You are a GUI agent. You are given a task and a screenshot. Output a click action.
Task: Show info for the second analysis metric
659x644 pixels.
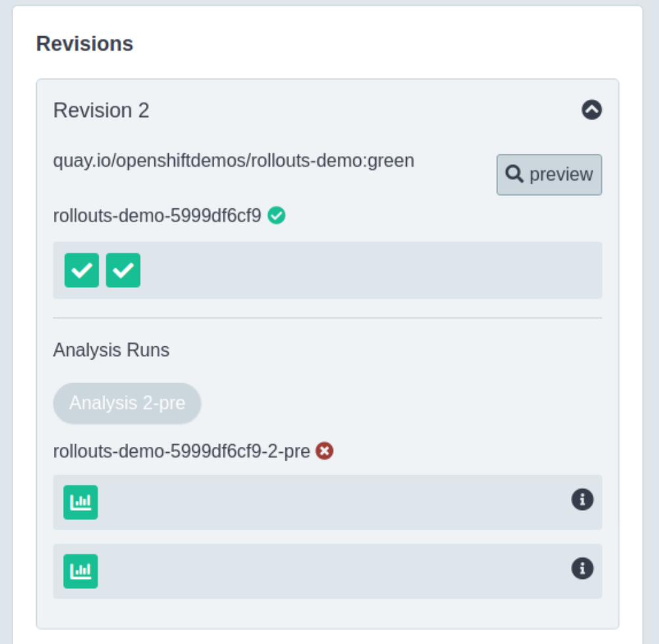point(582,568)
